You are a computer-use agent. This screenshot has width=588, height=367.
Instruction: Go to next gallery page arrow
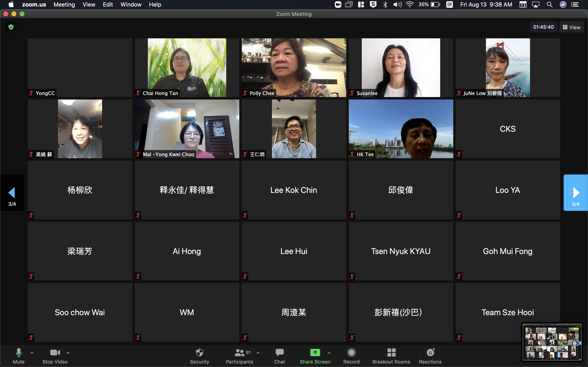575,192
